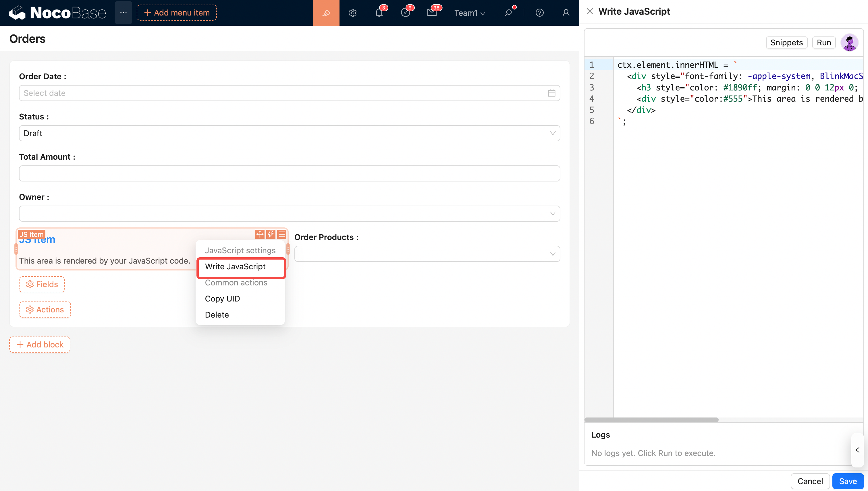868x491 pixels.
Task: Open the user profile icon
Action: tap(566, 13)
